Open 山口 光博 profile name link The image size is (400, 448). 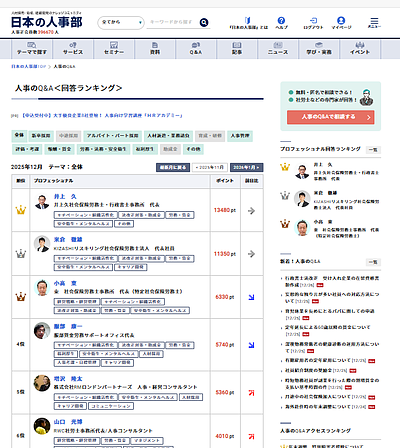68,422
